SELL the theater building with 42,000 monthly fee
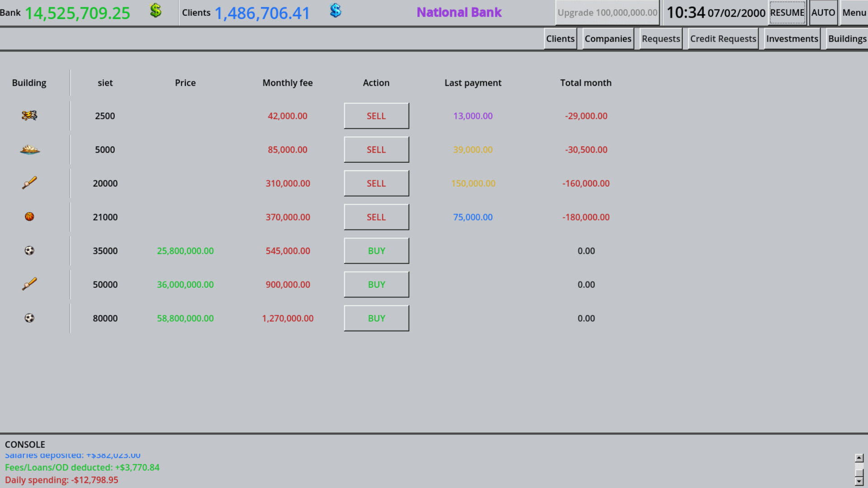This screenshot has height=488, width=868. (x=376, y=116)
